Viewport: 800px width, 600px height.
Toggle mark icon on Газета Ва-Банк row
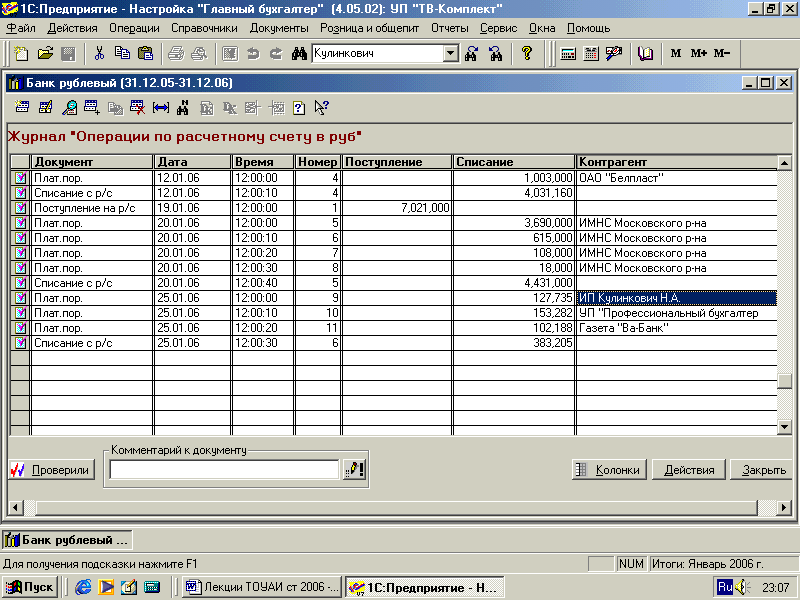(x=20, y=328)
